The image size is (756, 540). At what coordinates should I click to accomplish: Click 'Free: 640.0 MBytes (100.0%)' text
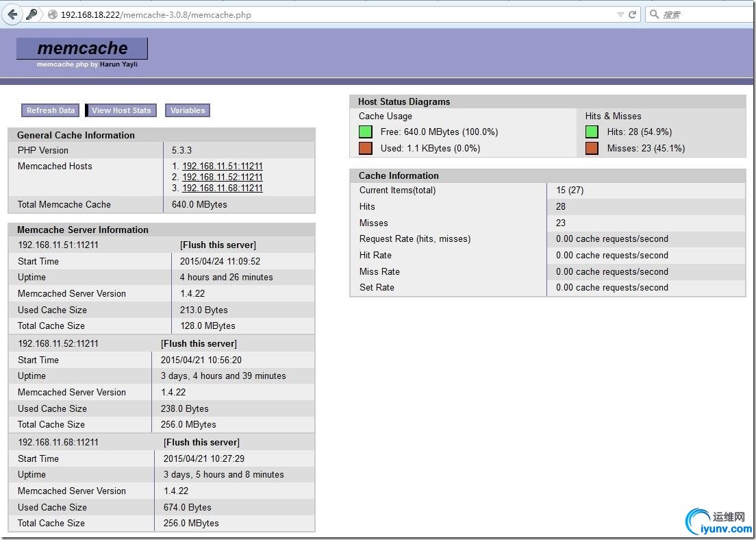439,132
